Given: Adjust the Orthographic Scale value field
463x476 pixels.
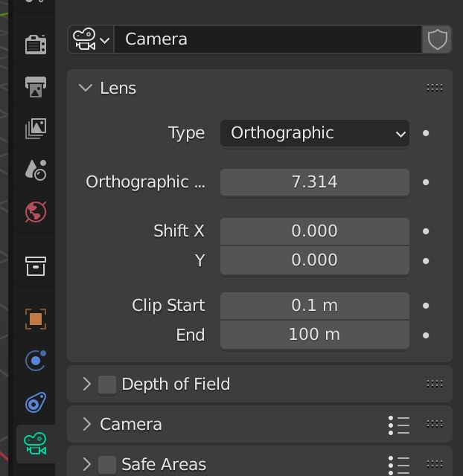Looking at the screenshot, I should (314, 182).
